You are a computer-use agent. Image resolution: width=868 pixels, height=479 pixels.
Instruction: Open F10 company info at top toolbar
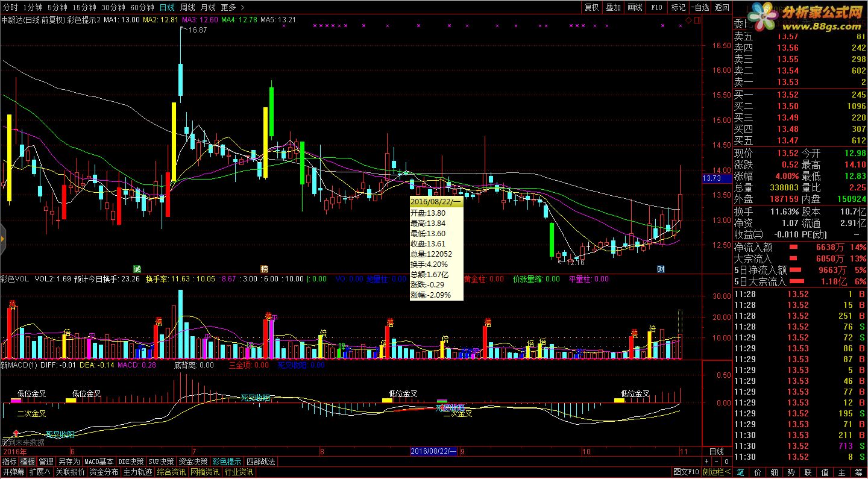pyautogui.click(x=656, y=7)
